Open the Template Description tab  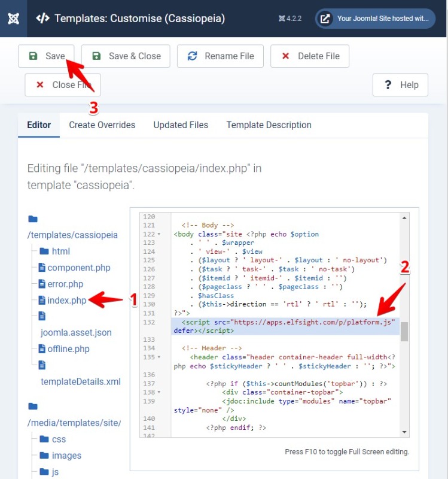point(269,125)
